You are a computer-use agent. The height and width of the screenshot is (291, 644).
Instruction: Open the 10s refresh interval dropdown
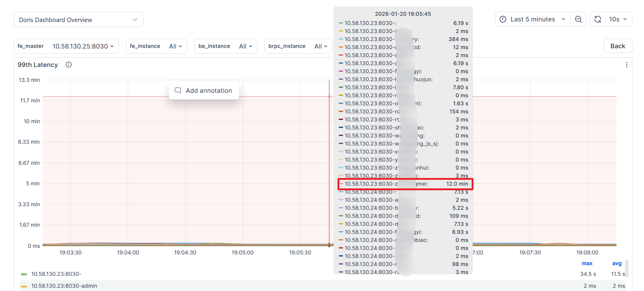coord(618,19)
